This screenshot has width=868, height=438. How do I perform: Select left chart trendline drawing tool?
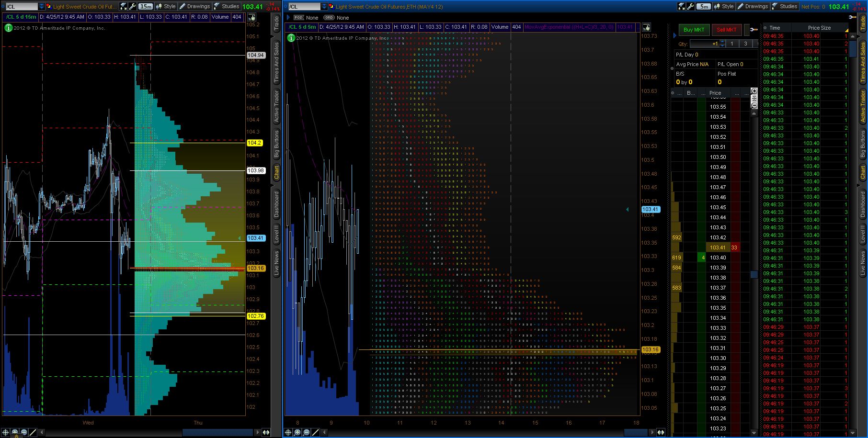tap(33, 432)
